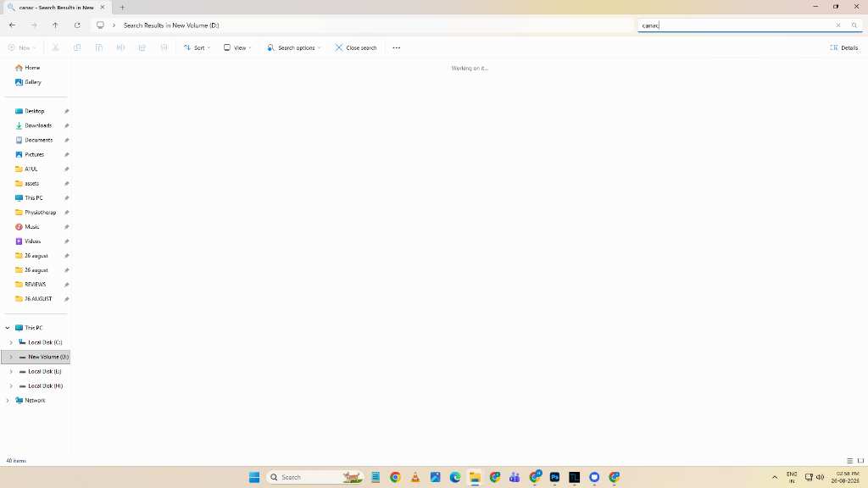Open the View dropdown

(x=237, y=48)
